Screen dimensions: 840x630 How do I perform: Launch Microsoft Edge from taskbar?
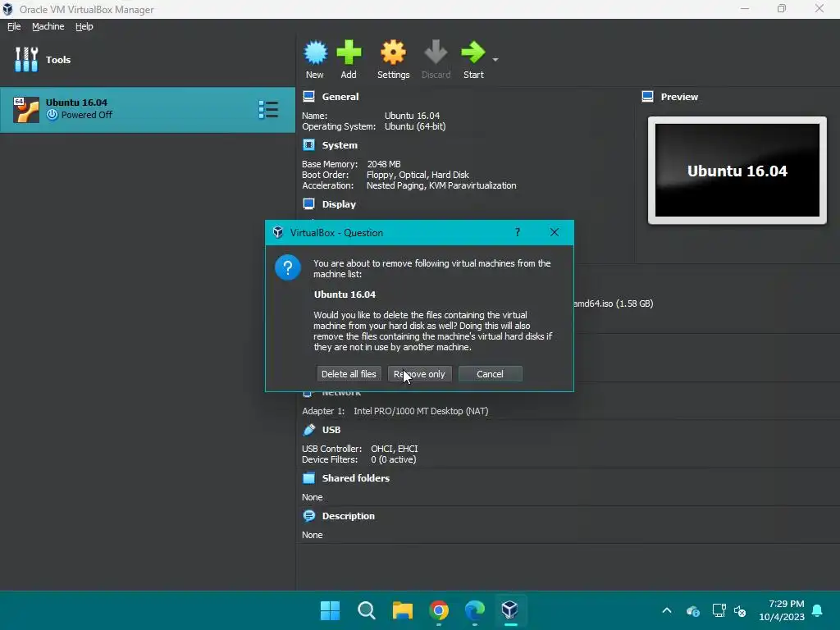(475, 610)
